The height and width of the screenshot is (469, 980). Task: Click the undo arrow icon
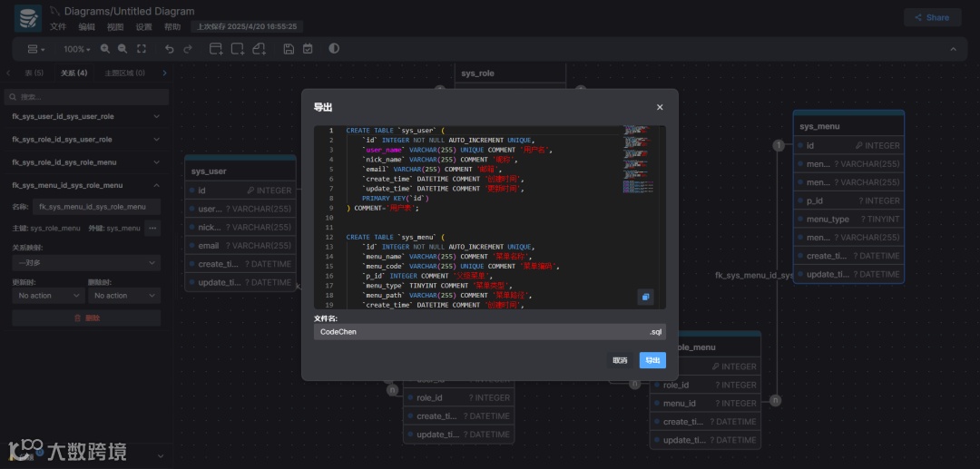170,49
